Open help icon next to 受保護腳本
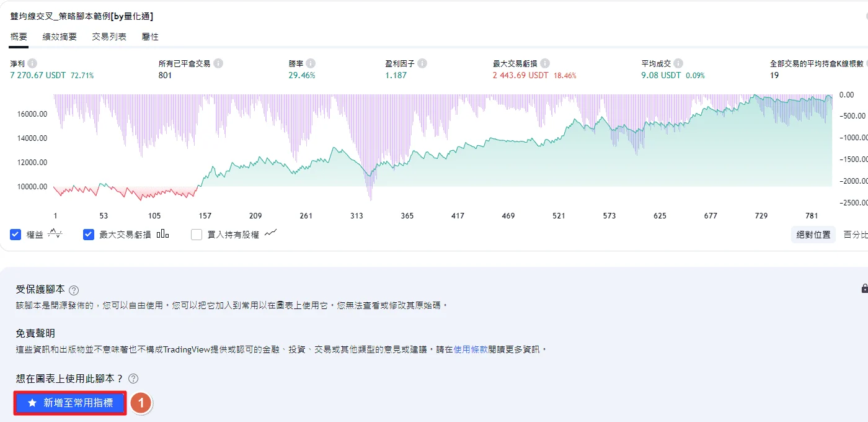868x422 pixels. pyautogui.click(x=74, y=290)
